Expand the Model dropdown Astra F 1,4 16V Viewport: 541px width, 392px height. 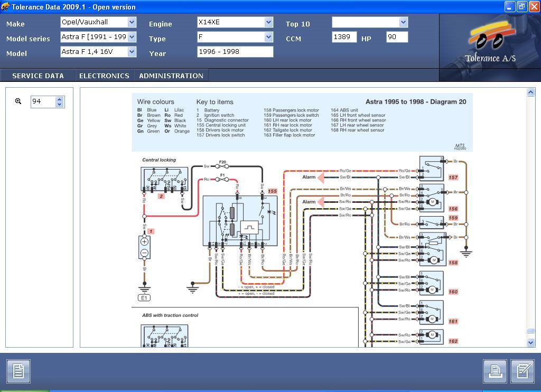click(132, 52)
